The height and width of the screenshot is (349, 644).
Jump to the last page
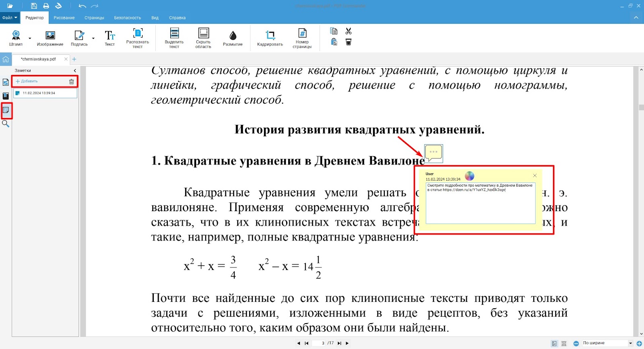(x=339, y=343)
